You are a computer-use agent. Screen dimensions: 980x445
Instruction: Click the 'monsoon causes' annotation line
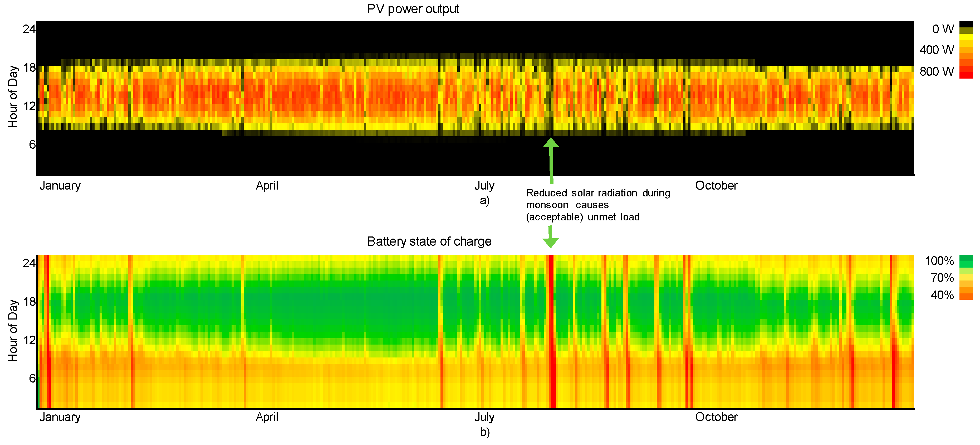click(x=567, y=205)
